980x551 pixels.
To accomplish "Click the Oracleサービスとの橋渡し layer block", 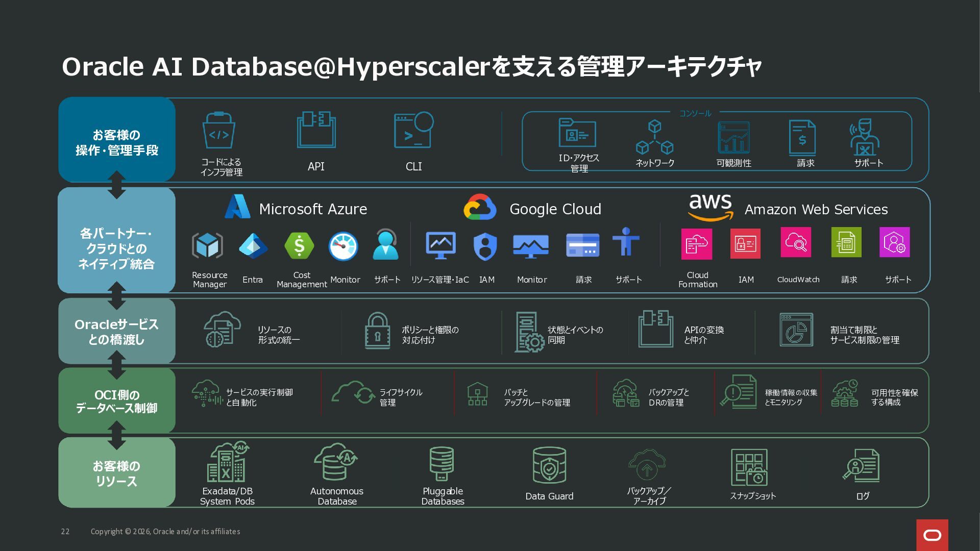I will pyautogui.click(x=117, y=331).
